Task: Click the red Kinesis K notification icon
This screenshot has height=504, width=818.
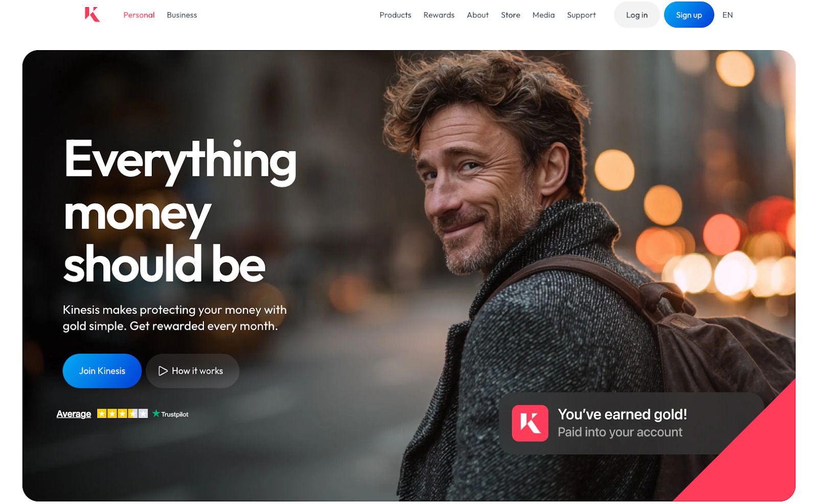Action: (x=530, y=423)
